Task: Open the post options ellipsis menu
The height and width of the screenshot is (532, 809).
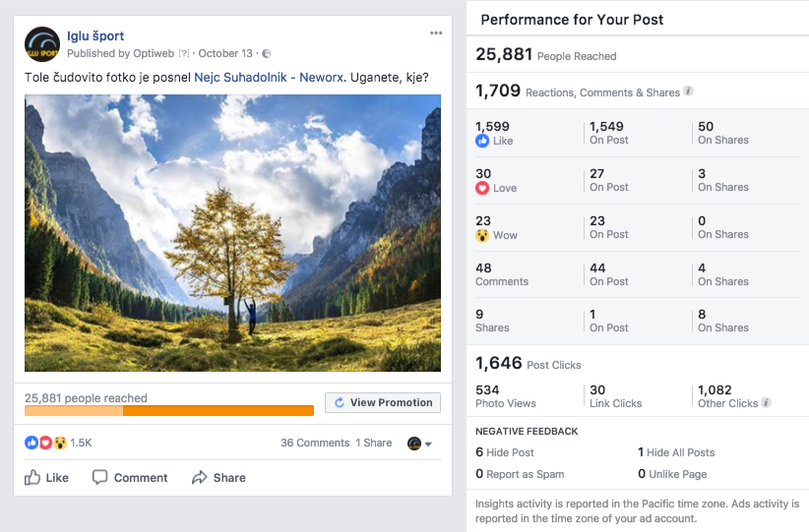Action: tap(436, 33)
